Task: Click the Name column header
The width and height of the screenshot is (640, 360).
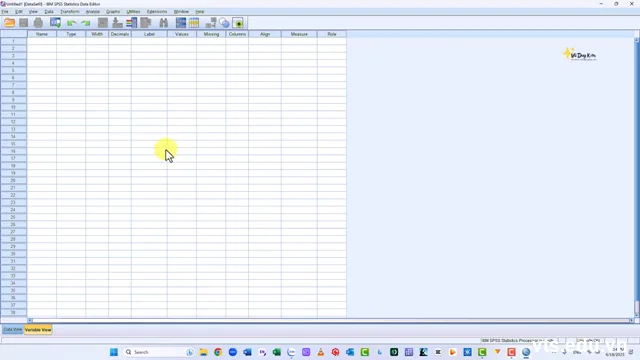Action: click(x=42, y=34)
